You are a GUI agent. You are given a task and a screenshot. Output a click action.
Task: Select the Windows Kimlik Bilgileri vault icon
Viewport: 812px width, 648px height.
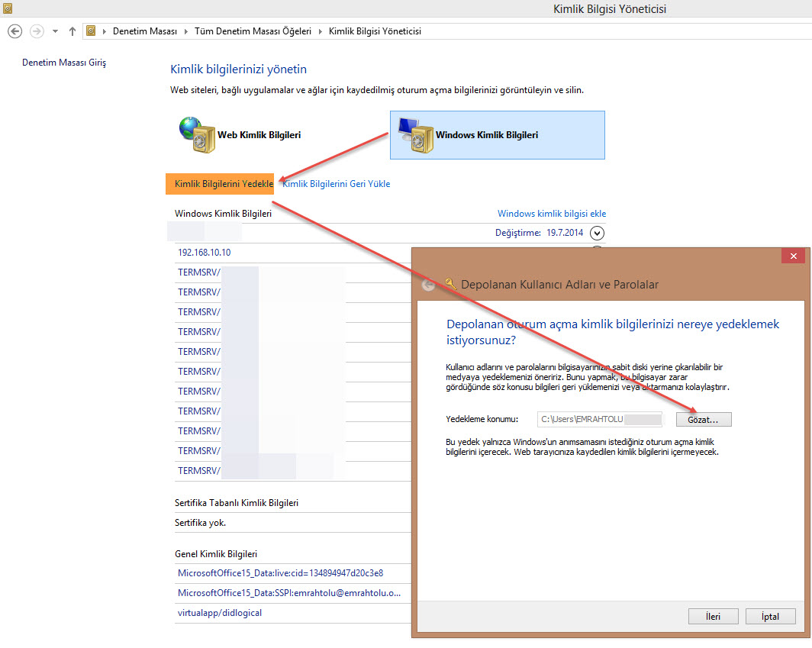coord(413,134)
